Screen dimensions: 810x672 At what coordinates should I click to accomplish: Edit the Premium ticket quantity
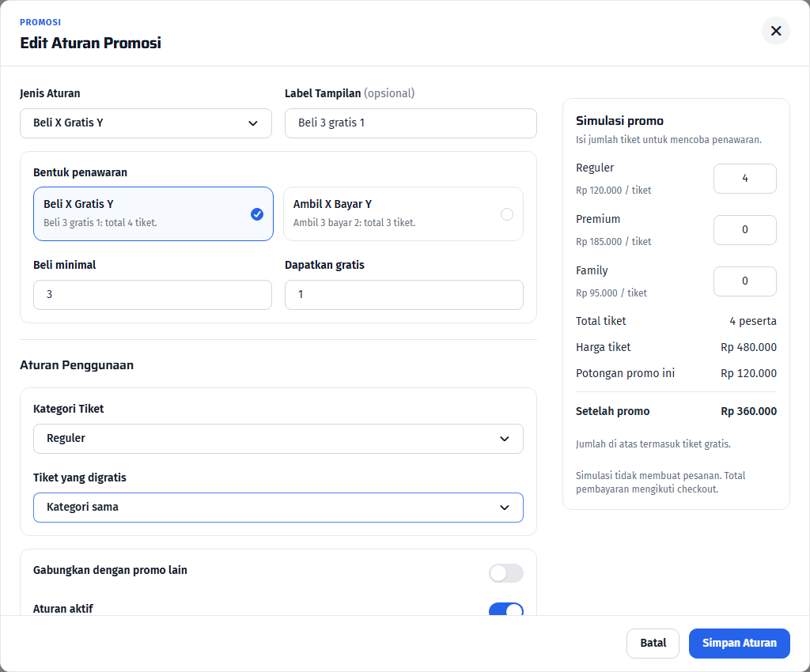pyautogui.click(x=745, y=230)
